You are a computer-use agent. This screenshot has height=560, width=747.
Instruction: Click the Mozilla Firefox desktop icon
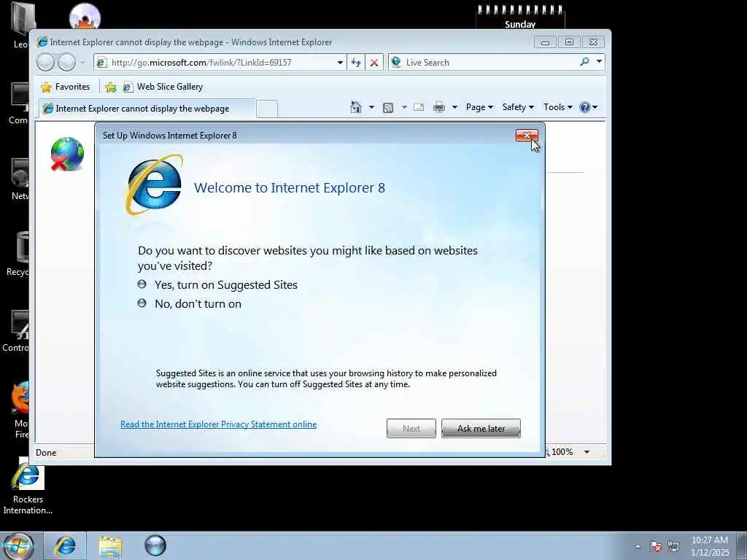tap(21, 410)
